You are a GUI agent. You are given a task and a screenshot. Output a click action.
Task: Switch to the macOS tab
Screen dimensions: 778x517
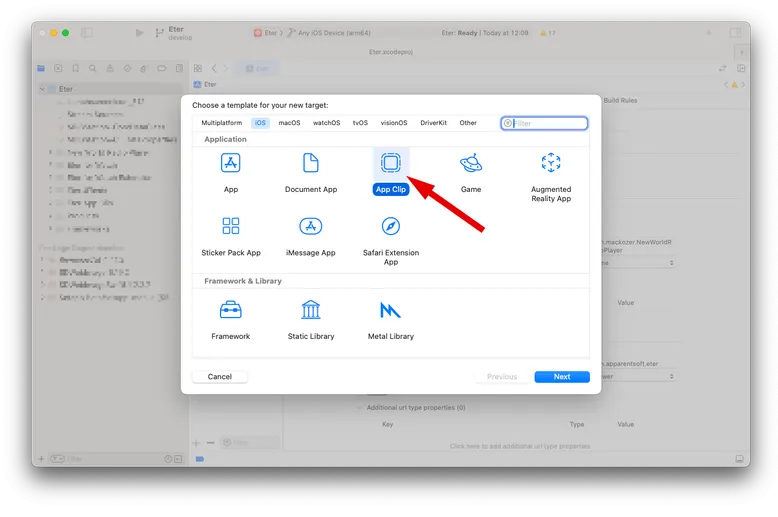click(x=289, y=123)
